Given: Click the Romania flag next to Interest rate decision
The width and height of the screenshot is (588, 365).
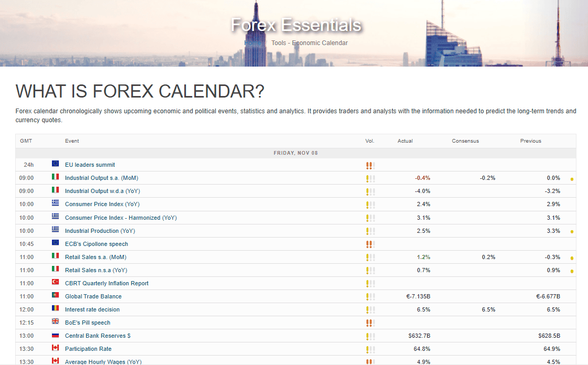Looking at the screenshot, I should pyautogui.click(x=55, y=309).
